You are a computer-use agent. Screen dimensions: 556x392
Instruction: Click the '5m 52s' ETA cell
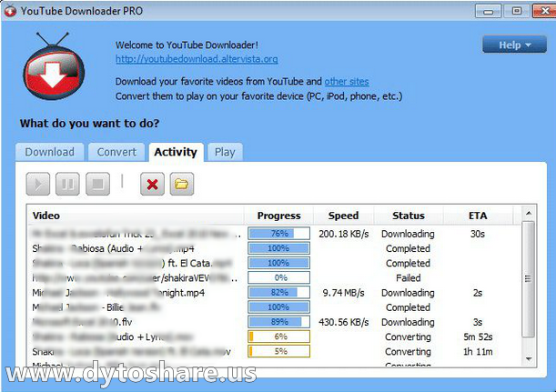click(478, 337)
